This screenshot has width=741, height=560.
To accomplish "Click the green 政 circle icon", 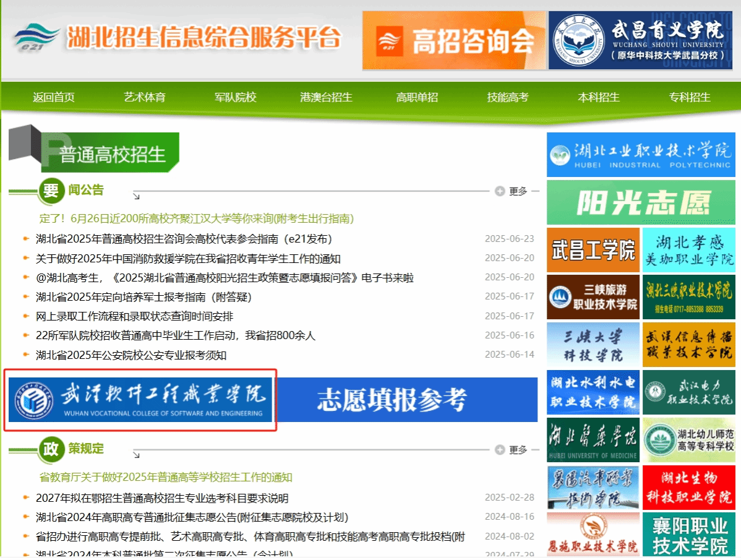I will pyautogui.click(x=51, y=449).
